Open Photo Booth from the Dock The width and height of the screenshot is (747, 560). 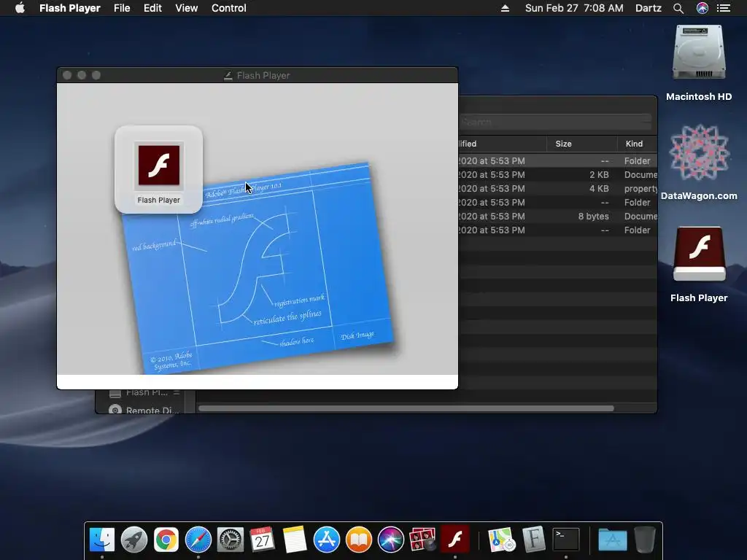point(422,540)
